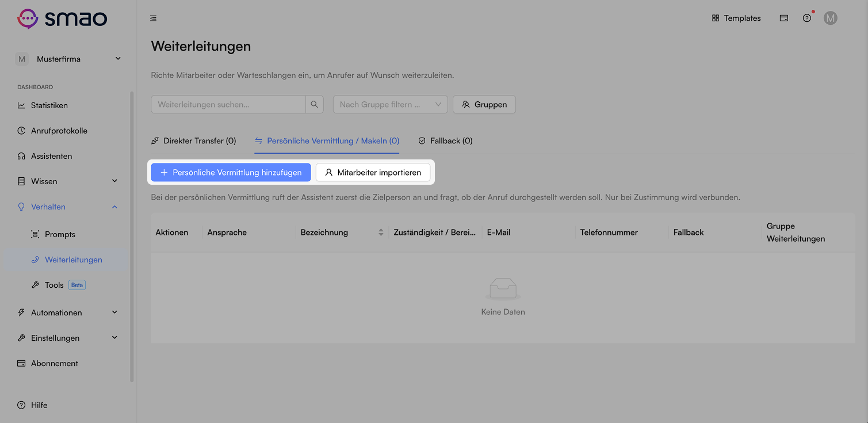
Task: Open Prompts under Verhalten
Action: [x=68, y=234]
